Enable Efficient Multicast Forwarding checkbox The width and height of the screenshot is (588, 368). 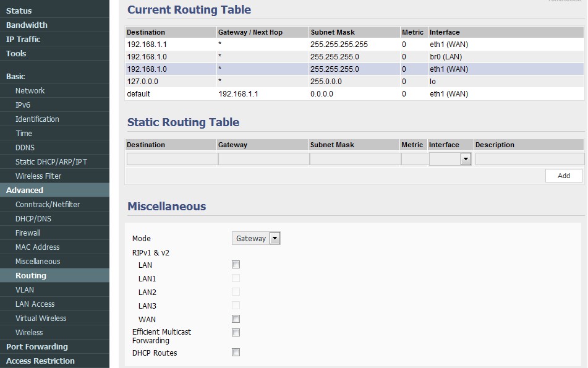point(236,333)
